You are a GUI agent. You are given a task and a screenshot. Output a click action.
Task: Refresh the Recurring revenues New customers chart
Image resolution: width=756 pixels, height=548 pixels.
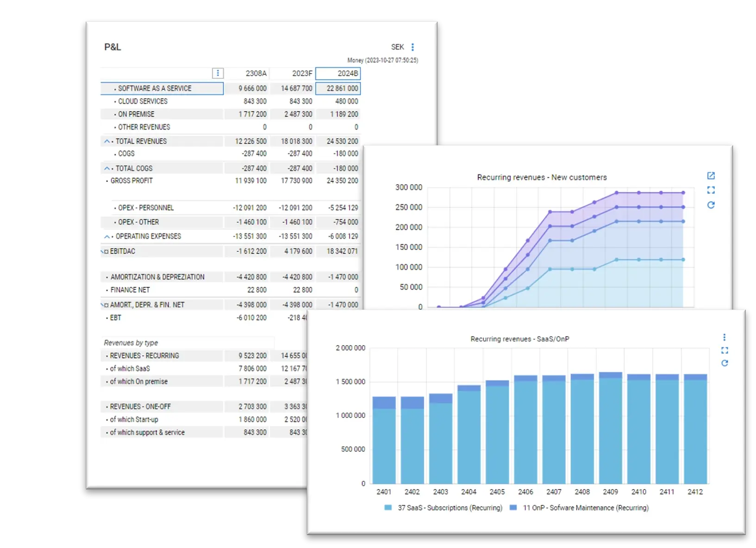click(711, 205)
